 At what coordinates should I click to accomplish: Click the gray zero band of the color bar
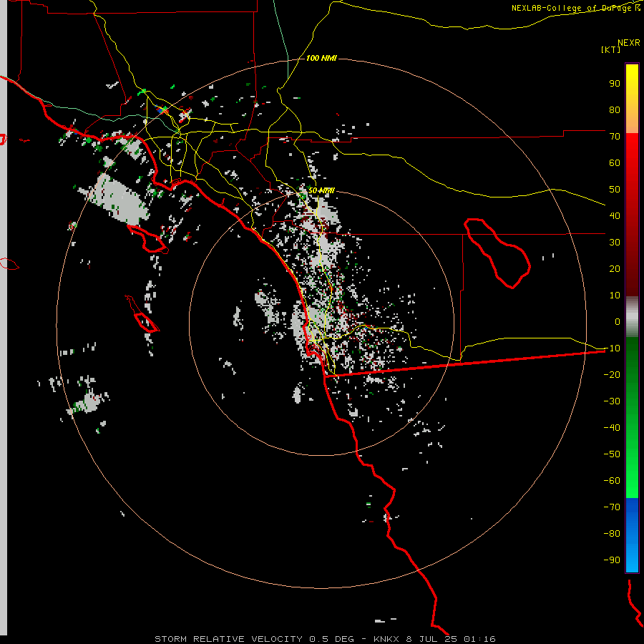[632, 317]
